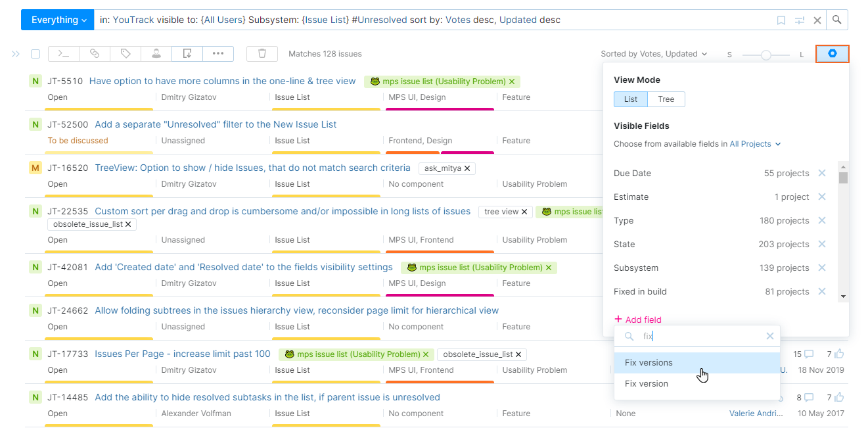Run the search with magnifier button
This screenshot has width=868, height=428.
tap(836, 20)
